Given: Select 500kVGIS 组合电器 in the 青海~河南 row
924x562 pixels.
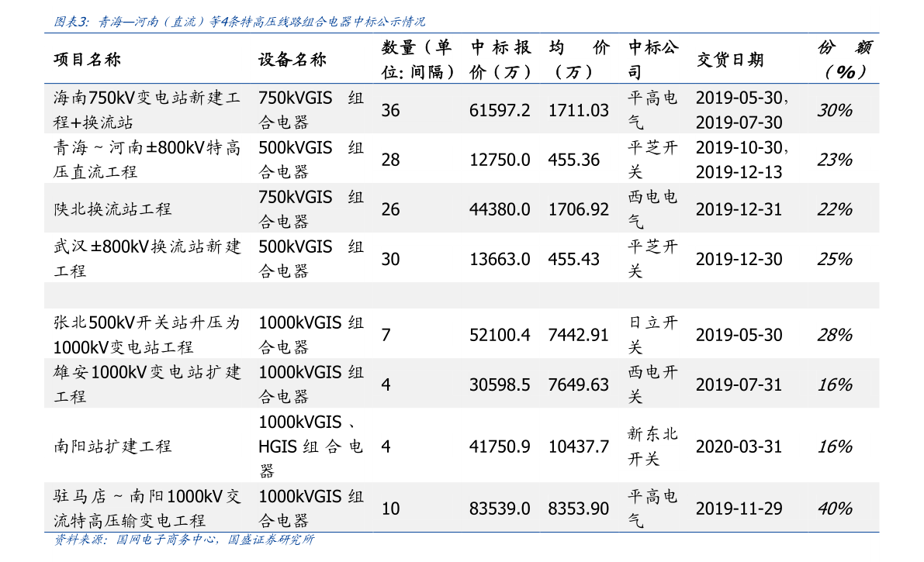Looking at the screenshot, I should [311, 160].
